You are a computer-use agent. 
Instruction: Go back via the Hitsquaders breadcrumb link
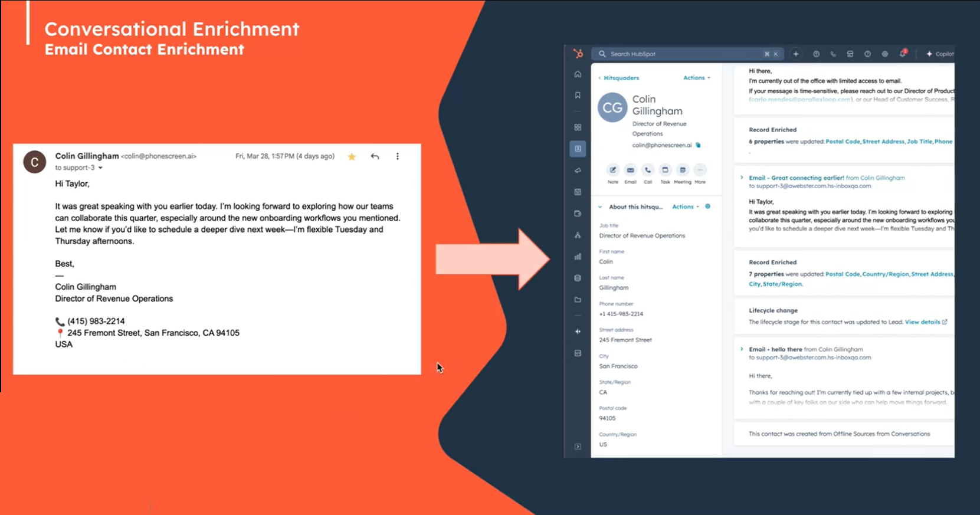coord(620,78)
